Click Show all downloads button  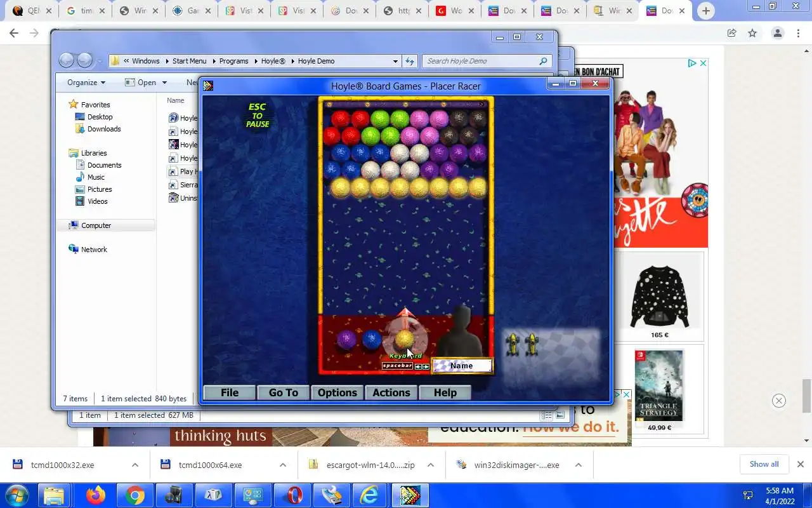[x=764, y=464]
